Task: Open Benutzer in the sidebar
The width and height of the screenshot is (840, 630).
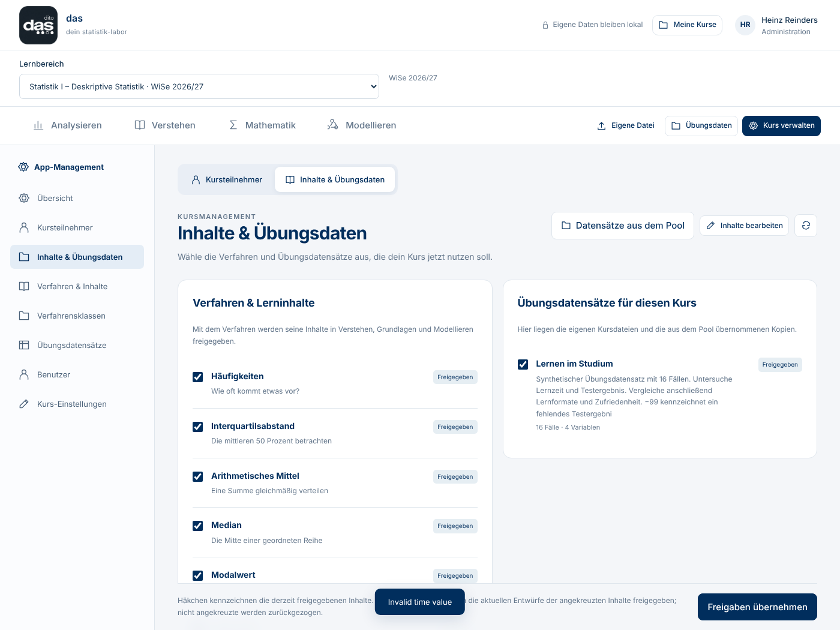Action: click(x=77, y=374)
